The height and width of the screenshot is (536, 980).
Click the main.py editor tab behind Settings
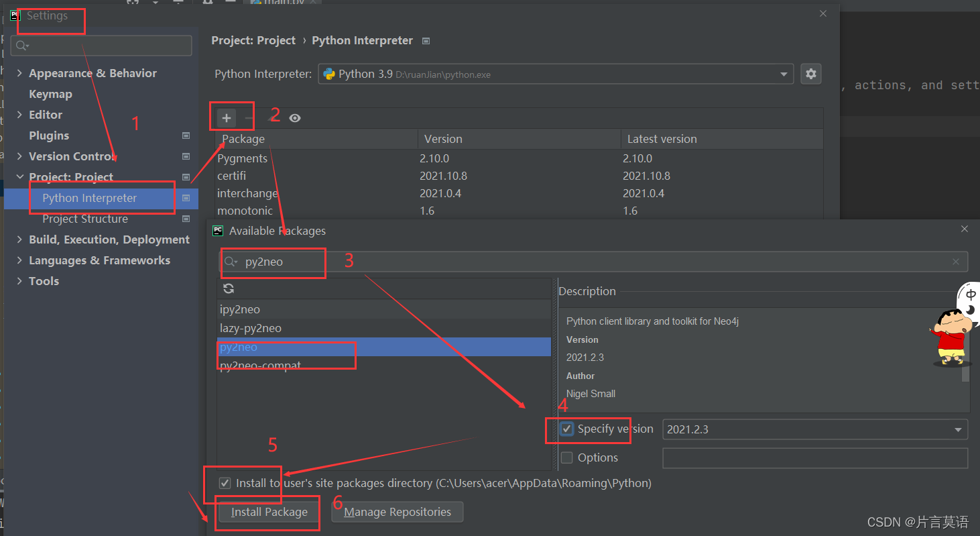tap(282, 3)
